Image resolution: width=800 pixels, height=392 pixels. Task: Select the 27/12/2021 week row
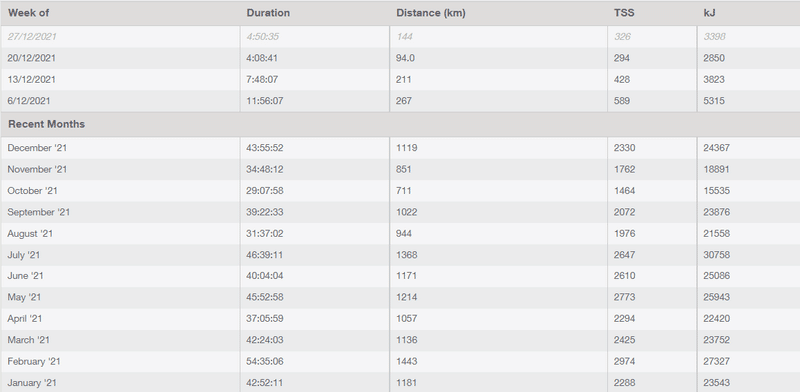[400, 37]
